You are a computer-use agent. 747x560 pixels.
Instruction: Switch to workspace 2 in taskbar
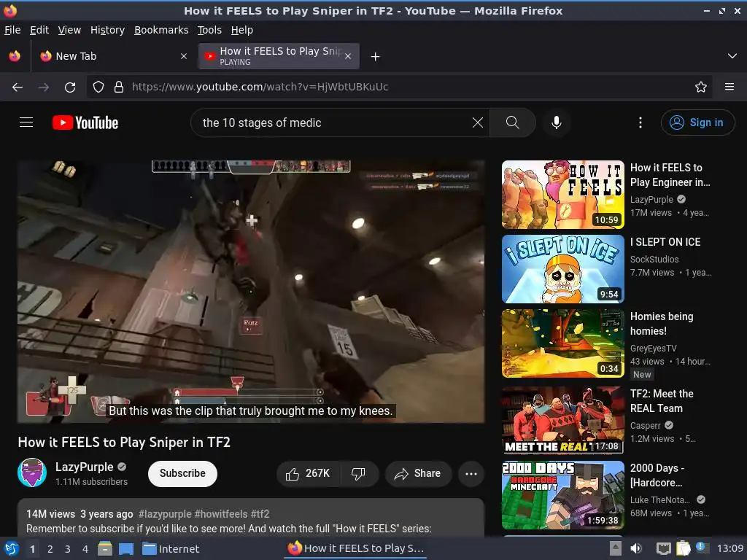click(x=50, y=548)
